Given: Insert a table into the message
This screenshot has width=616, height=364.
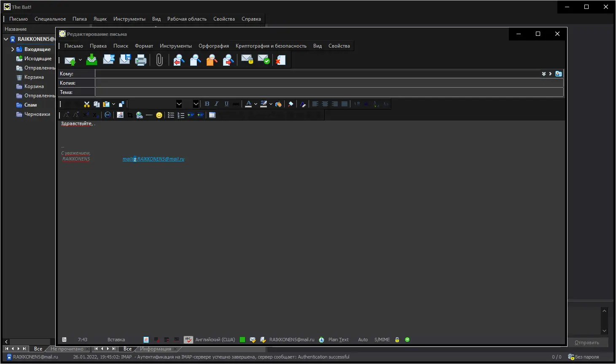Looking at the screenshot, I should pyautogui.click(x=212, y=115).
